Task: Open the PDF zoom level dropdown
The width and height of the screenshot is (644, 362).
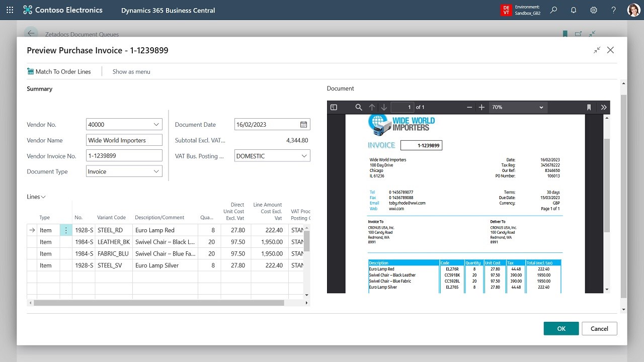Action: coord(518,107)
